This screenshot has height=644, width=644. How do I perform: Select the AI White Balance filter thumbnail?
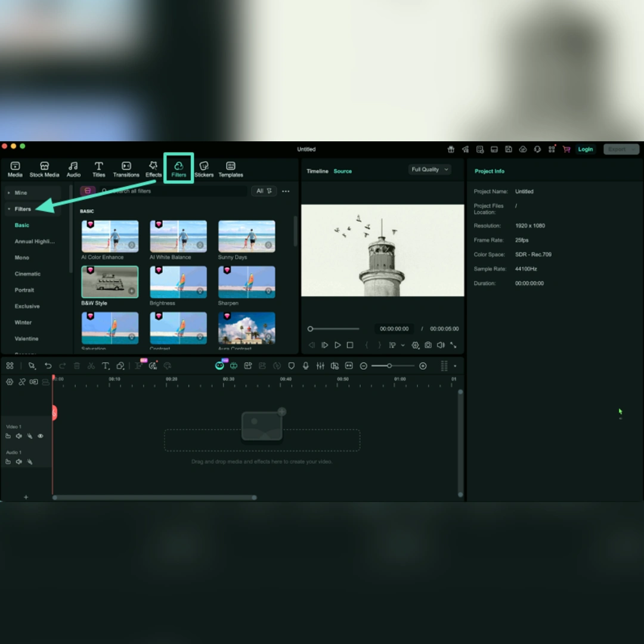pyautogui.click(x=178, y=237)
